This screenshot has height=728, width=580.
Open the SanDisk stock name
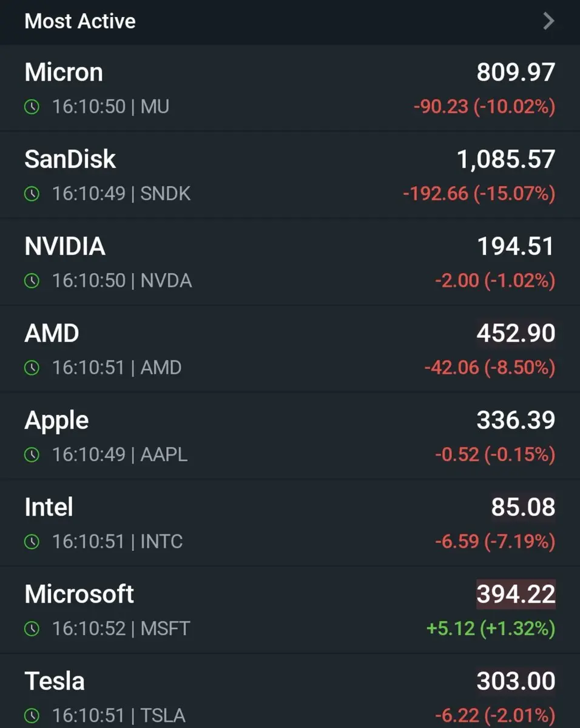(70, 160)
